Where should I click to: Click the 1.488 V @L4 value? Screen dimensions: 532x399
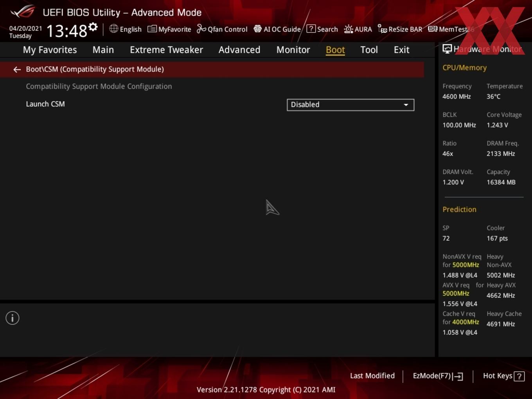(x=460, y=275)
